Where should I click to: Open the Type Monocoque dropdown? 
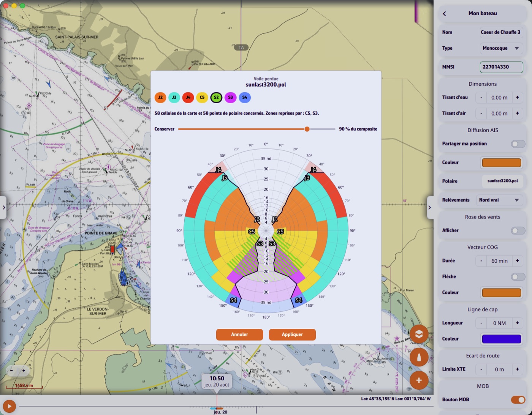coord(501,48)
